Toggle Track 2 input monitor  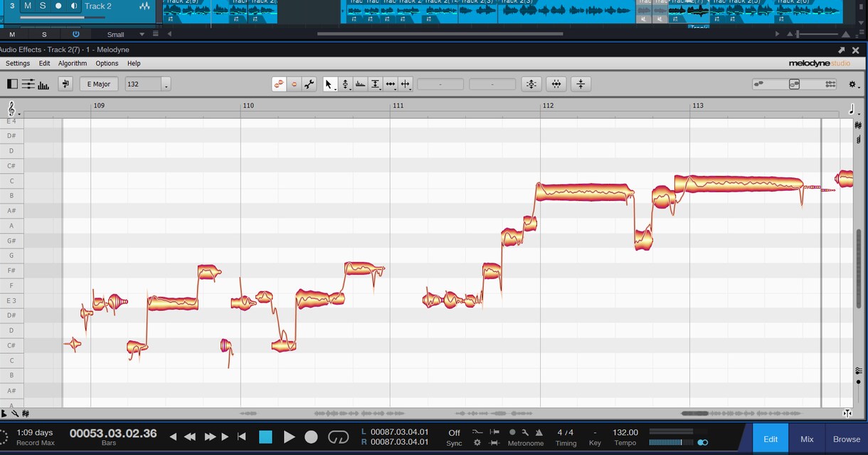(74, 6)
